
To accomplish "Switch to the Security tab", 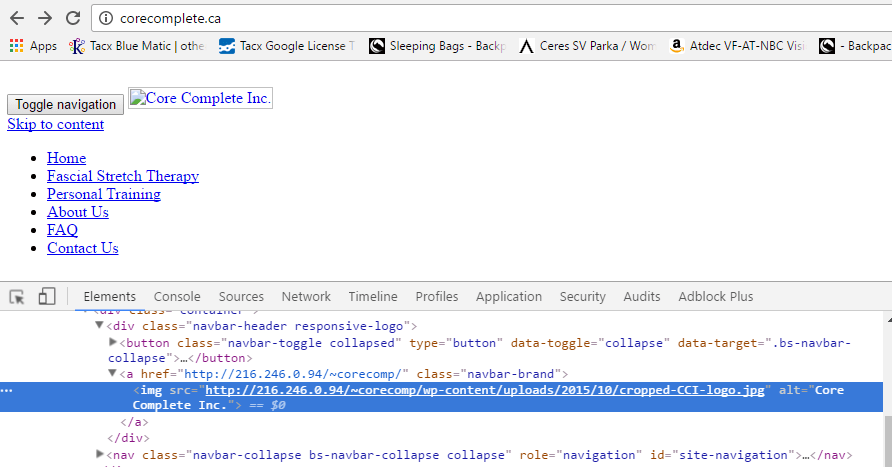I will point(583,296).
